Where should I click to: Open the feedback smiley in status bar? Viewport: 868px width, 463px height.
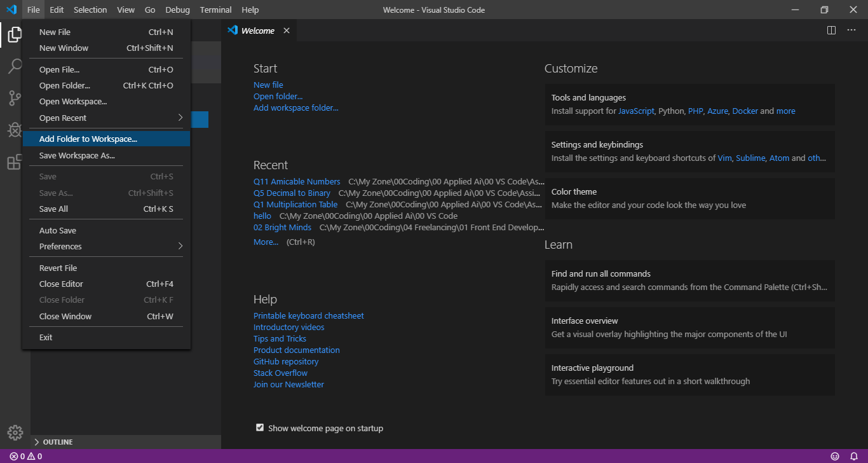835,456
